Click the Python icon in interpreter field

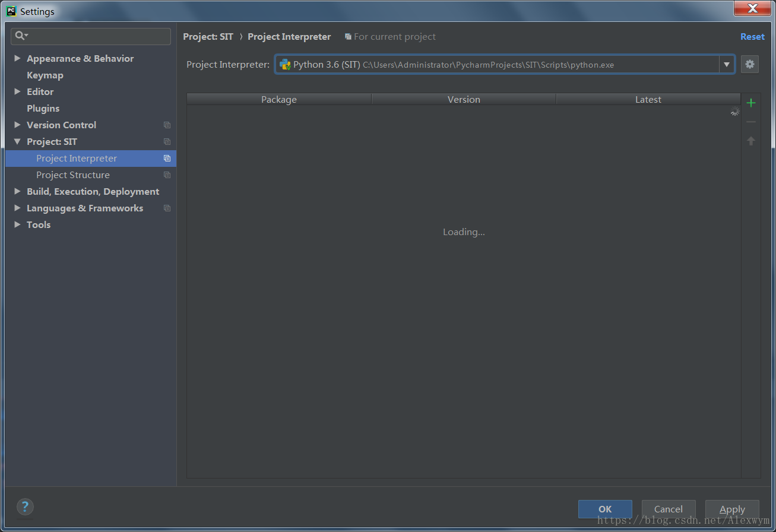pyautogui.click(x=285, y=64)
